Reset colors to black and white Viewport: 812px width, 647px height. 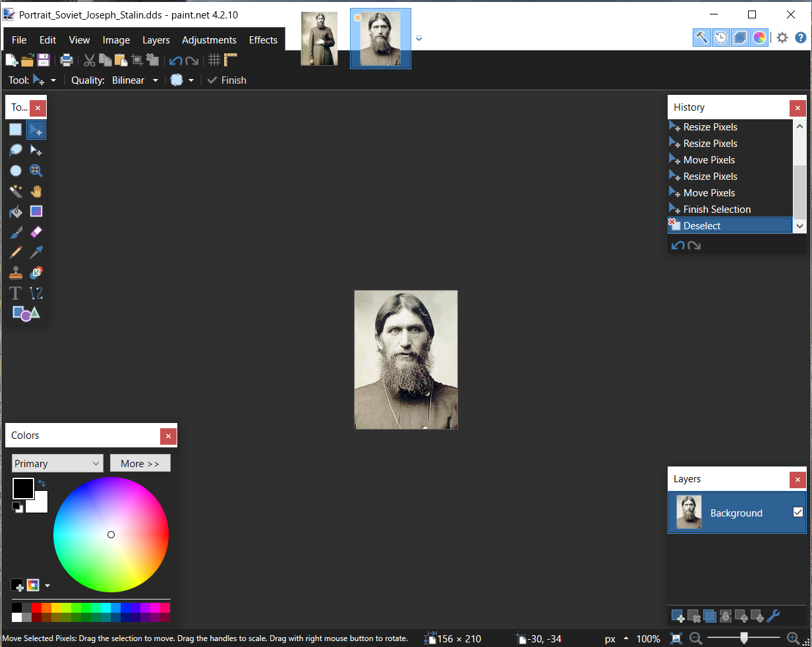18,507
